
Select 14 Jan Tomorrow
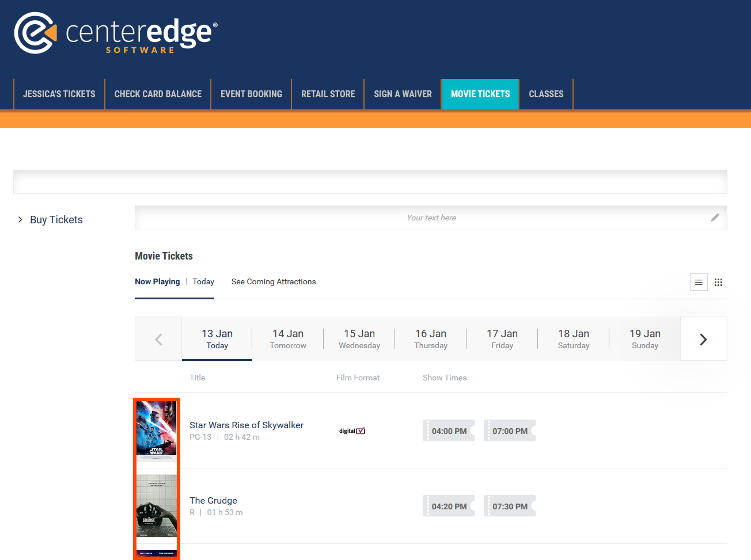pos(288,339)
